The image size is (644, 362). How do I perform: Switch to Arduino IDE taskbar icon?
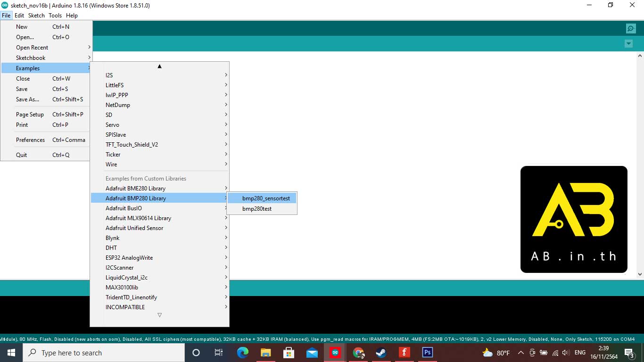pos(335,353)
